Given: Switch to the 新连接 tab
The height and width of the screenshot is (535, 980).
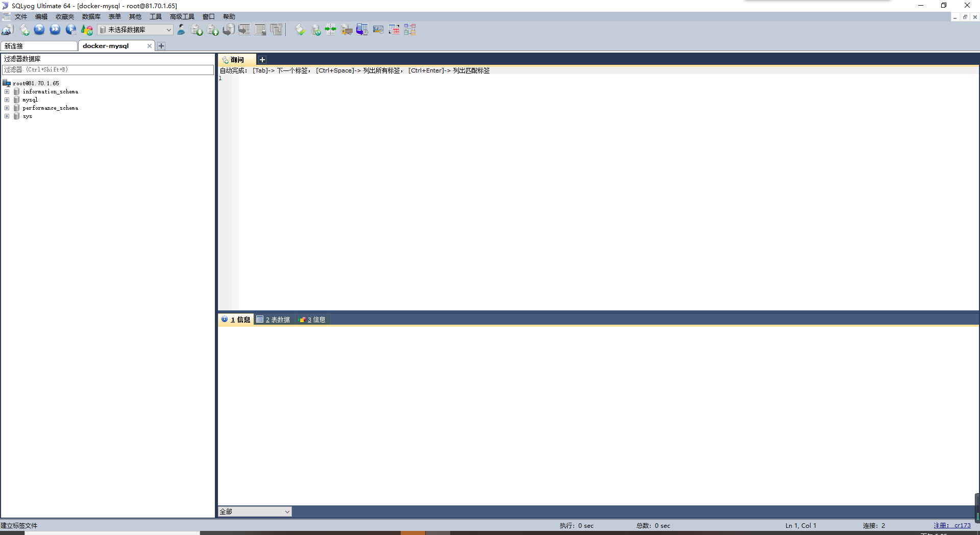Looking at the screenshot, I should (39, 46).
